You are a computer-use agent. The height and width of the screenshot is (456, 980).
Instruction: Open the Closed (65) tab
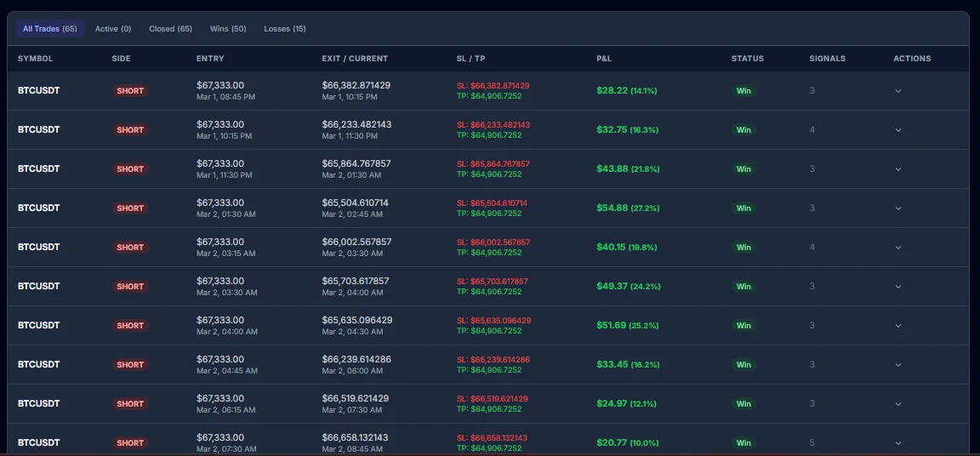171,29
